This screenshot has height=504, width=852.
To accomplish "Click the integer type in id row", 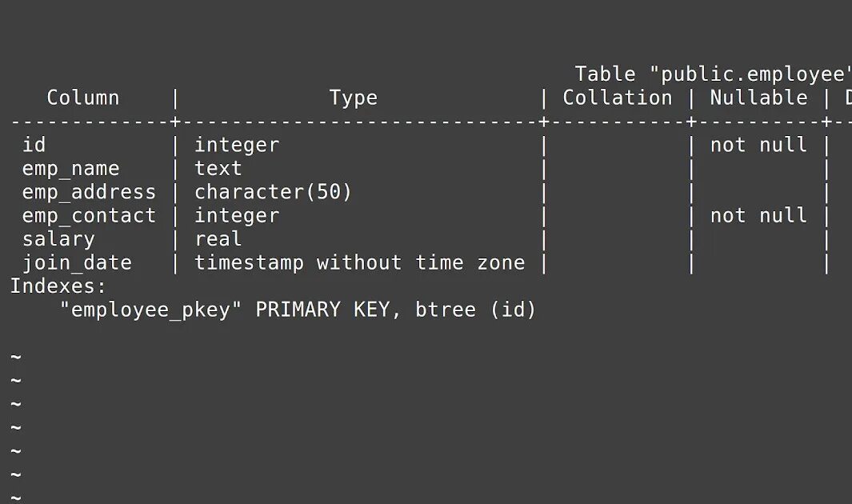I will pos(237,145).
